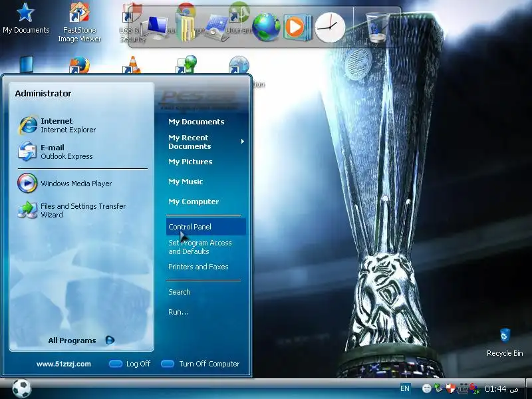Click the red S tray icon
Screen dimensions: 532x399
coord(474,388)
